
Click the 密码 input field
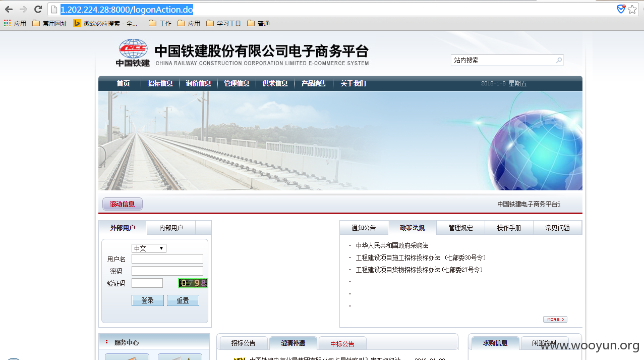coord(167,271)
